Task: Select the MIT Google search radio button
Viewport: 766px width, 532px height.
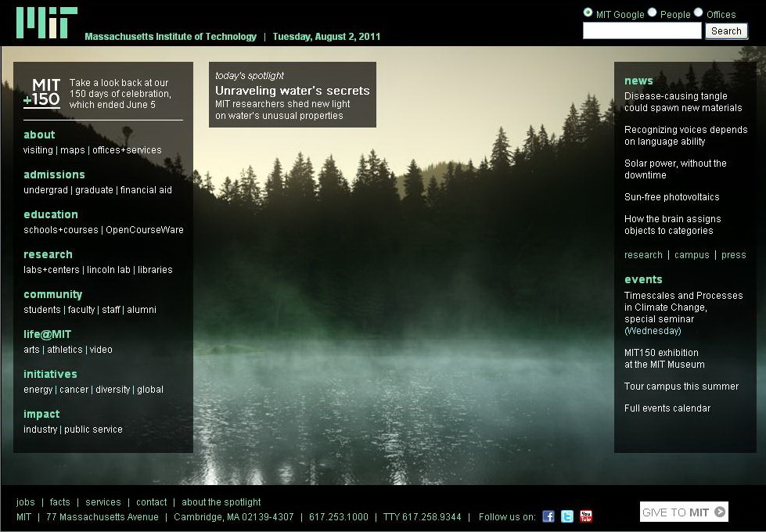Action: (588, 13)
